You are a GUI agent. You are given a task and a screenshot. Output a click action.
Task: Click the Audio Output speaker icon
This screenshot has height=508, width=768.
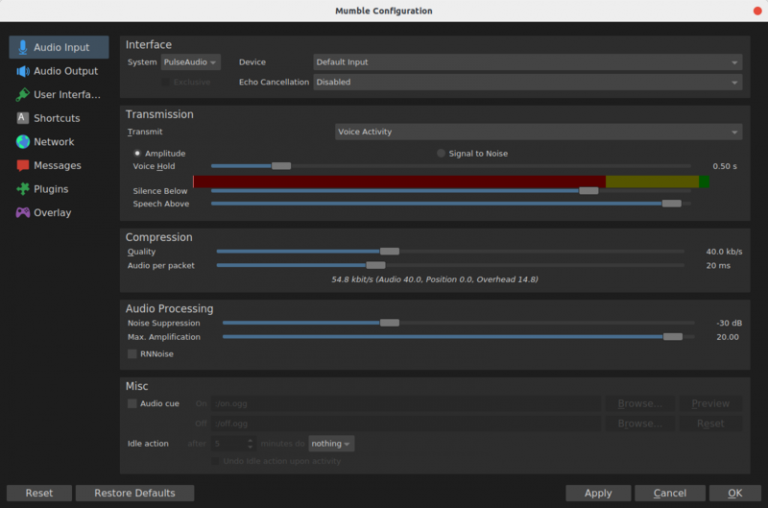click(23, 71)
